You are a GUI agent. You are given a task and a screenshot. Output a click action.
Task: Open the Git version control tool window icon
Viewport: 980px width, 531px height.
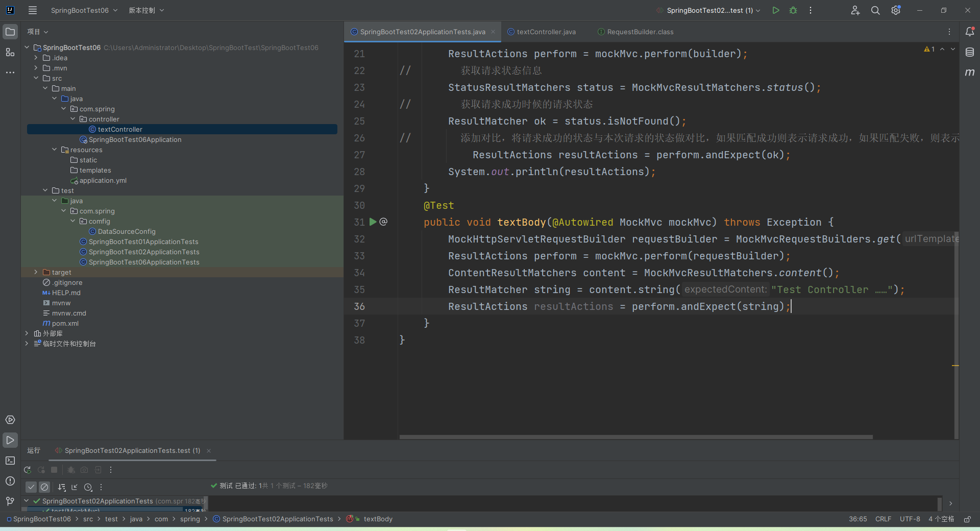point(10,501)
